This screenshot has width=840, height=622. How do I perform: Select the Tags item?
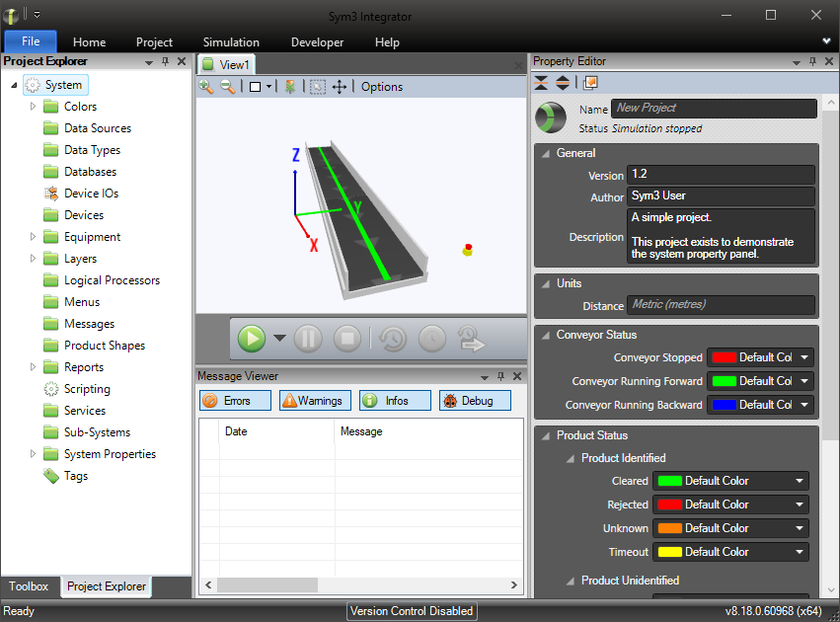pos(66,476)
